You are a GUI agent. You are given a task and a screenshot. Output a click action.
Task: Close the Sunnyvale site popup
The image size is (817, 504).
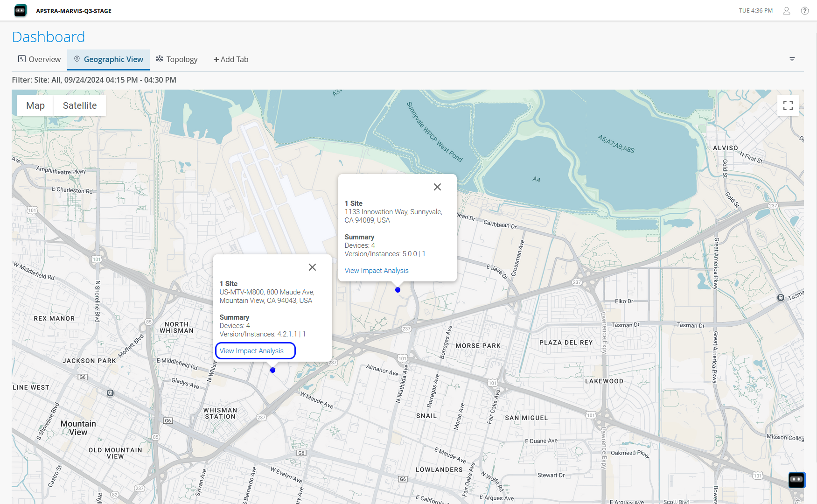437,187
